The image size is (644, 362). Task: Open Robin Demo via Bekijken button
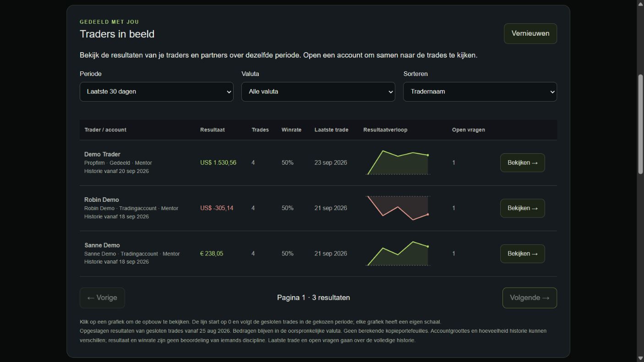[x=522, y=208]
